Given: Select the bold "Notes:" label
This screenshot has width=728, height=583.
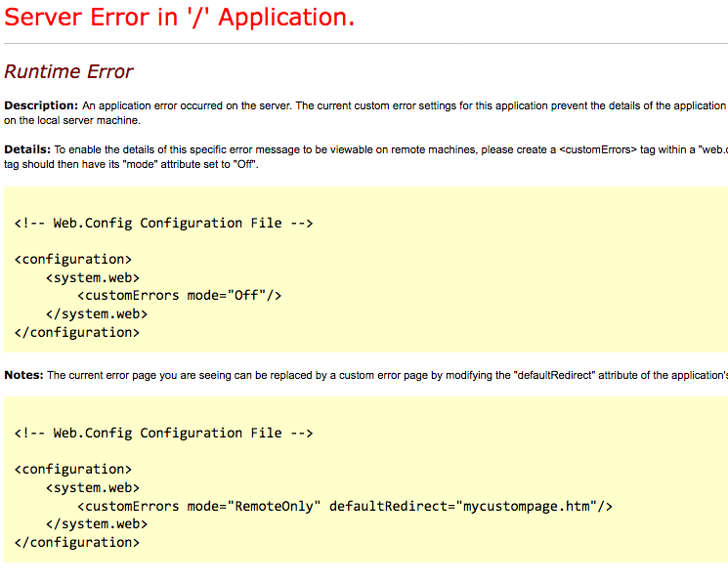Looking at the screenshot, I should [x=24, y=375].
